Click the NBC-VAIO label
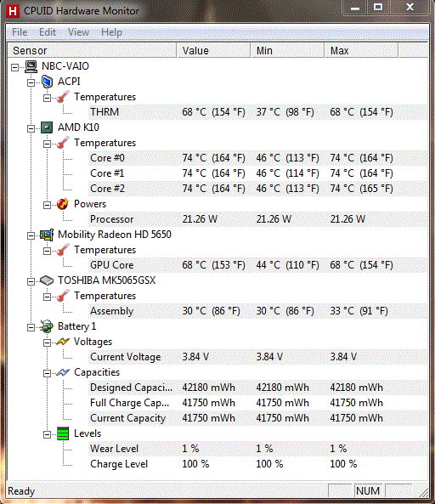 tap(65, 66)
